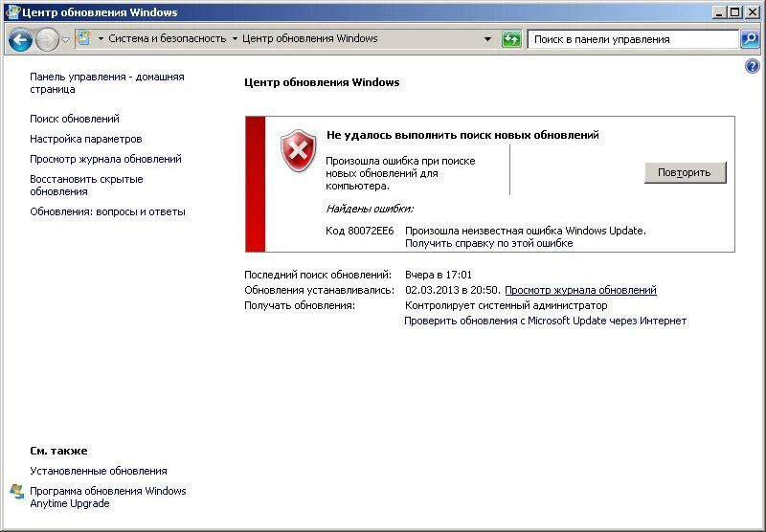Click the Windows Anytime Upgrade flag icon
This screenshot has width=766, height=532.
tap(17, 492)
